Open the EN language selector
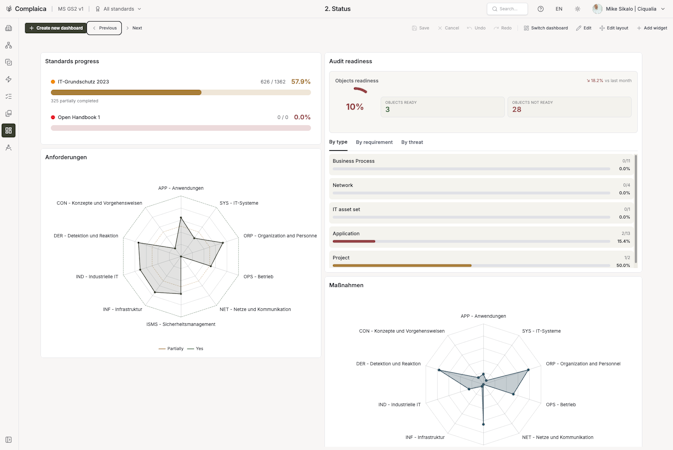This screenshot has height=450, width=673. tap(559, 9)
